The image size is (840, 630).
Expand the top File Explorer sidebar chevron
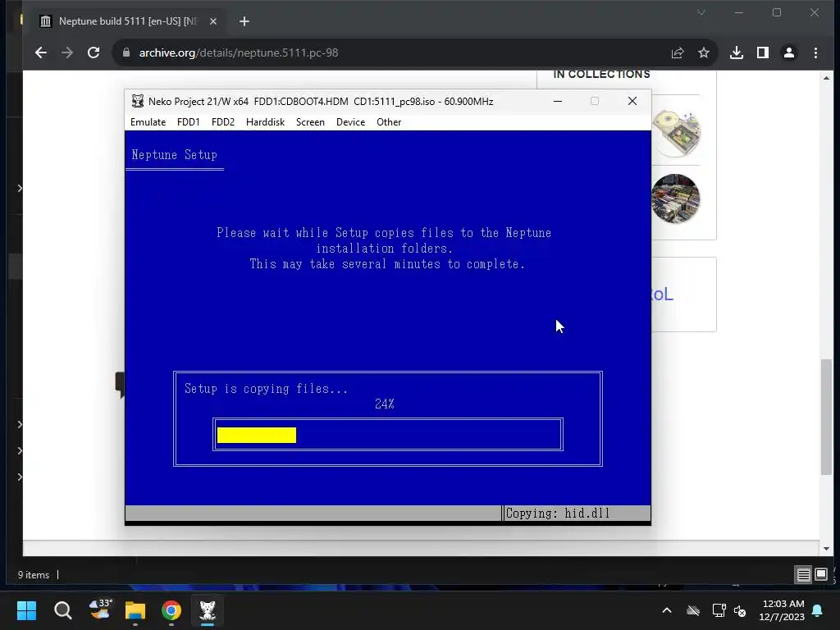coord(20,188)
